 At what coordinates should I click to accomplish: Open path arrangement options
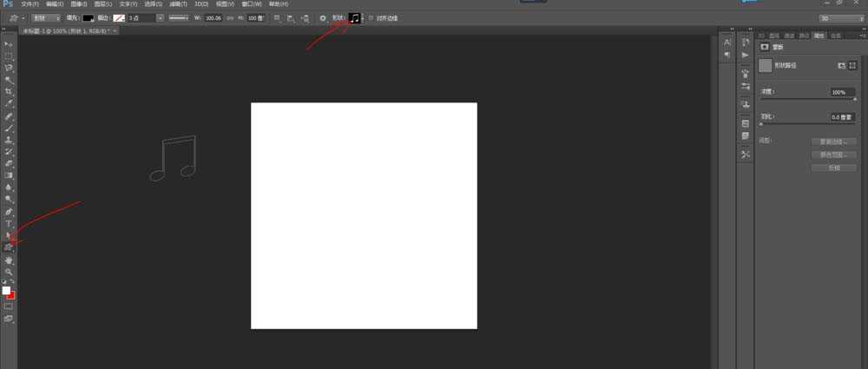coord(305,18)
